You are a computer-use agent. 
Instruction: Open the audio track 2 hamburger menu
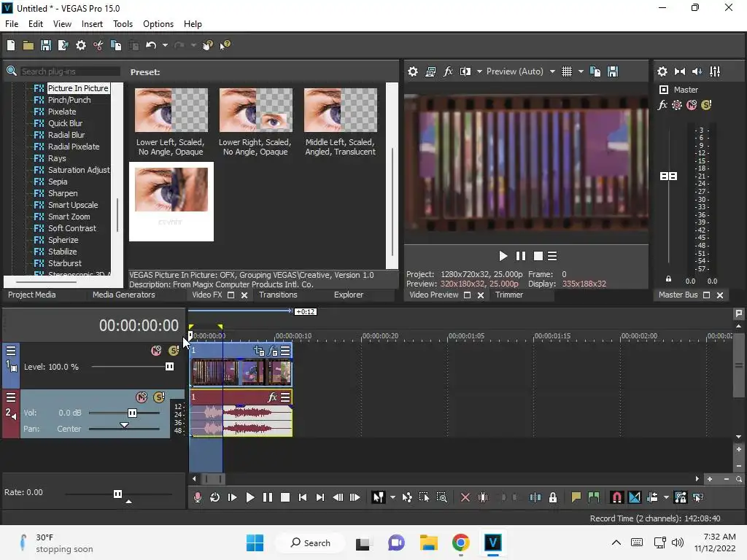(11, 397)
